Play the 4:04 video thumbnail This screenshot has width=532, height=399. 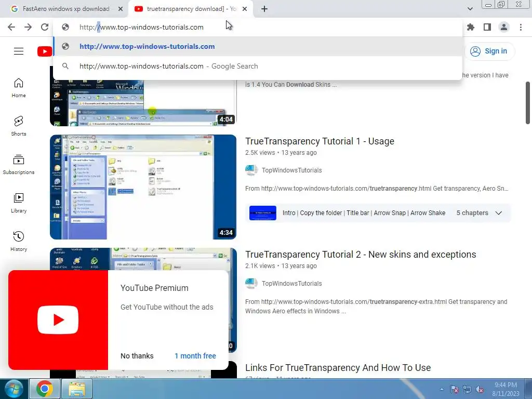pos(143,103)
